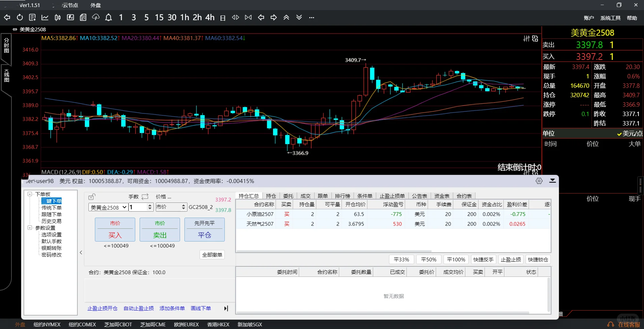Click the chart layout icon beside the sliders
The height and width of the screenshot is (329, 644).
pos(535,39)
